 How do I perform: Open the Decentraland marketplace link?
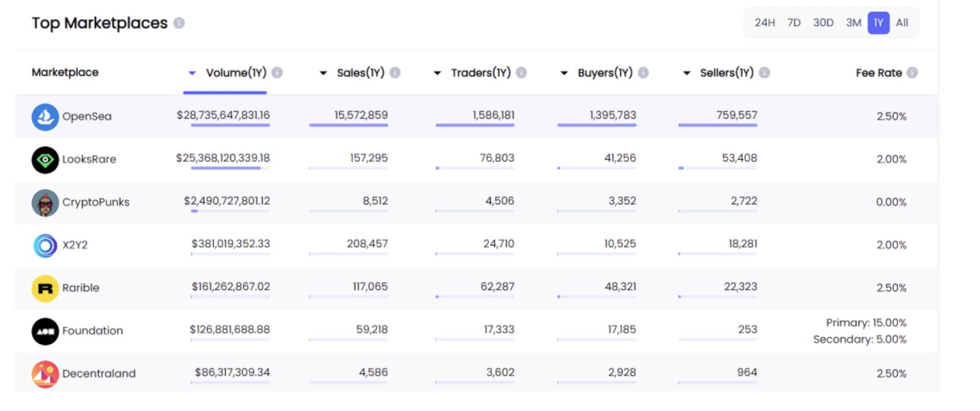tap(99, 374)
